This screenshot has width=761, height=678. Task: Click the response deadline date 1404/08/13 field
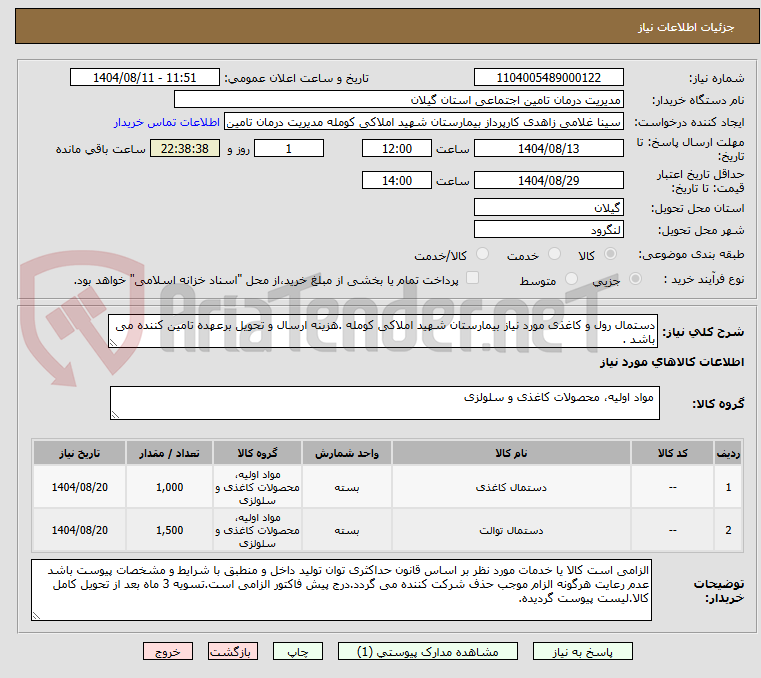(548, 149)
